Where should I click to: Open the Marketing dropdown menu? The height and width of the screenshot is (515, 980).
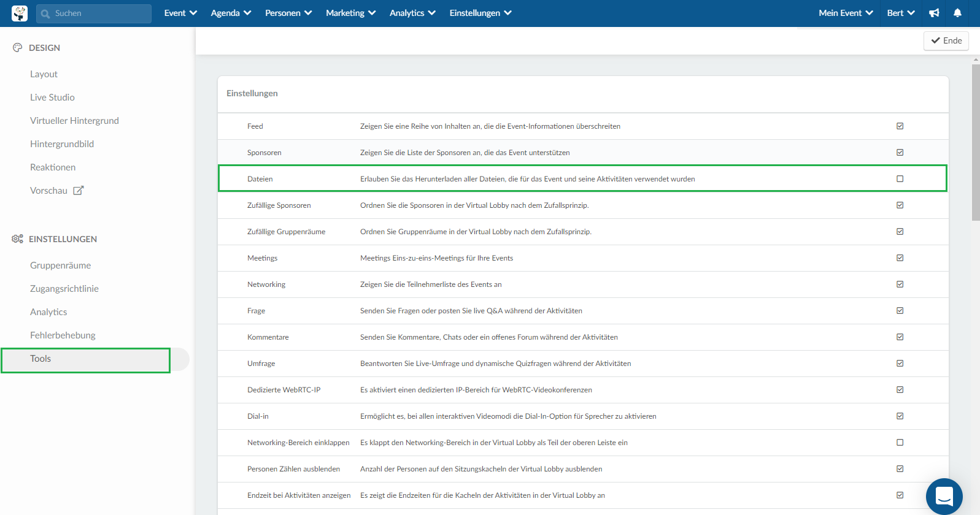[x=350, y=13]
